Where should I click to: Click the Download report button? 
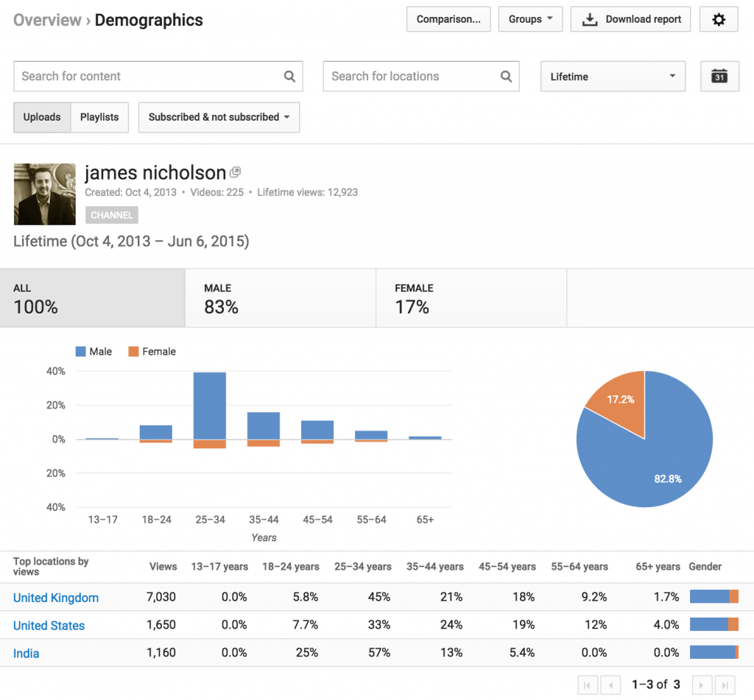[x=630, y=20]
